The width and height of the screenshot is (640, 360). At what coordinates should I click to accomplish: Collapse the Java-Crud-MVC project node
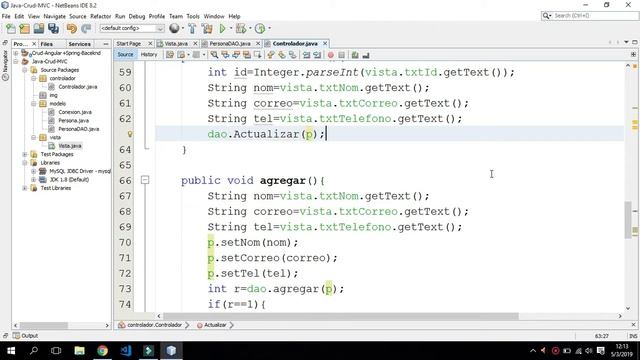pos(16,61)
